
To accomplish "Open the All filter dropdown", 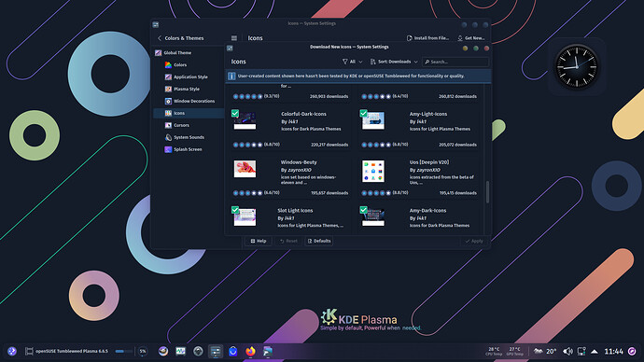I will coord(352,62).
